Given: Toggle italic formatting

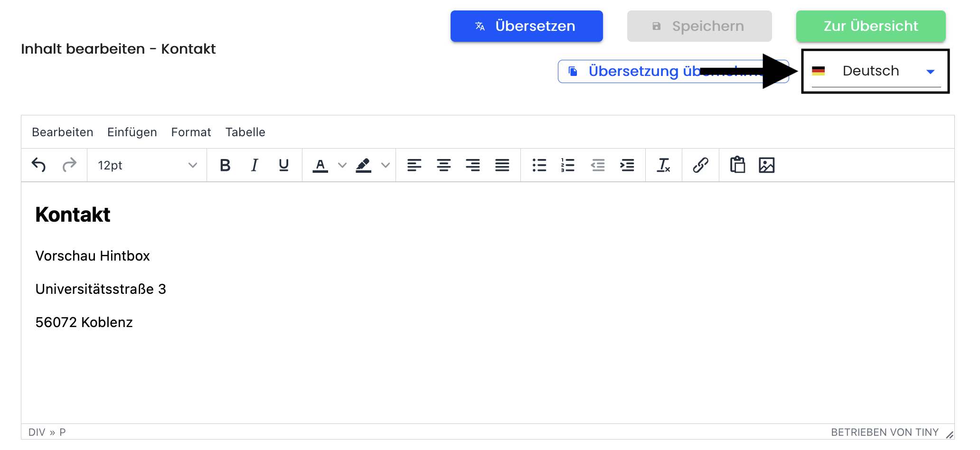Looking at the screenshot, I should click(254, 165).
